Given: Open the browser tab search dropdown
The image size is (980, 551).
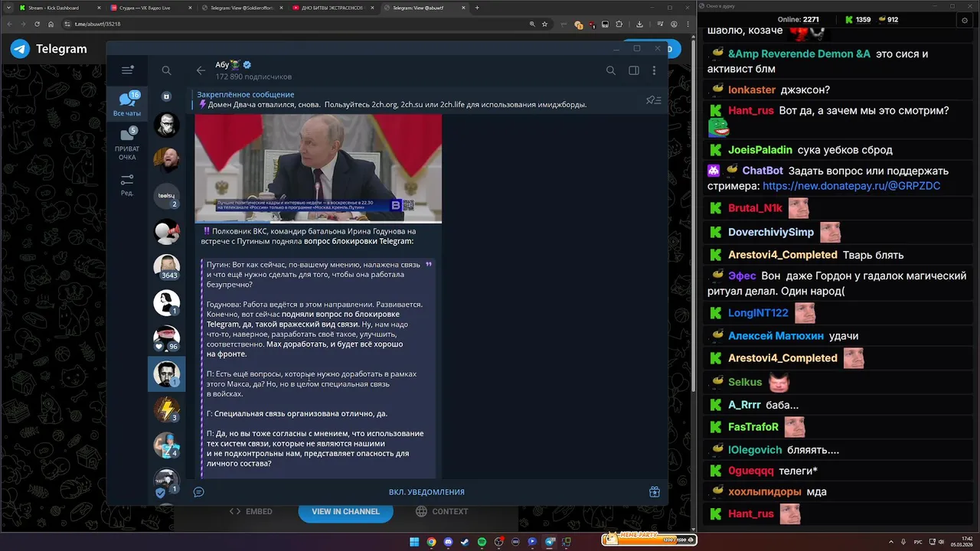Looking at the screenshot, I should pos(7,8).
